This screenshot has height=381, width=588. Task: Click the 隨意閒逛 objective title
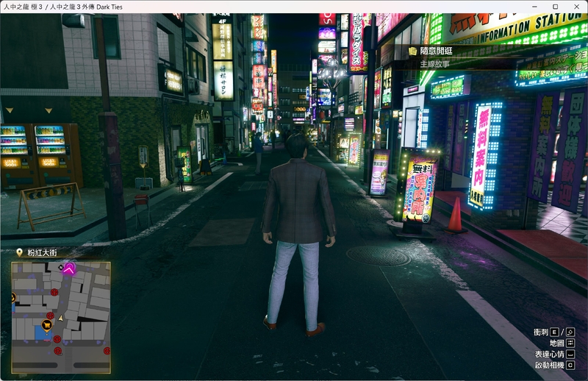pyautogui.click(x=436, y=51)
